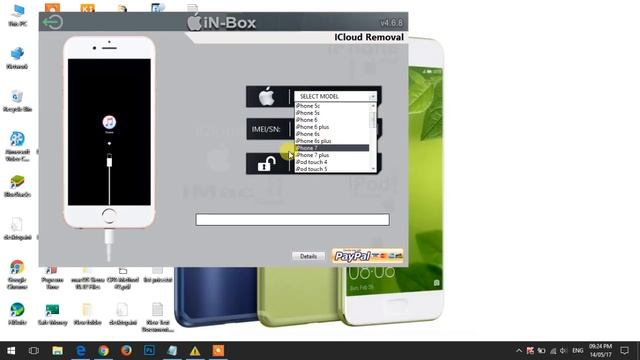The width and height of the screenshot is (640, 360).
Task: Click the model list scrollbar thumb
Action: point(373,119)
